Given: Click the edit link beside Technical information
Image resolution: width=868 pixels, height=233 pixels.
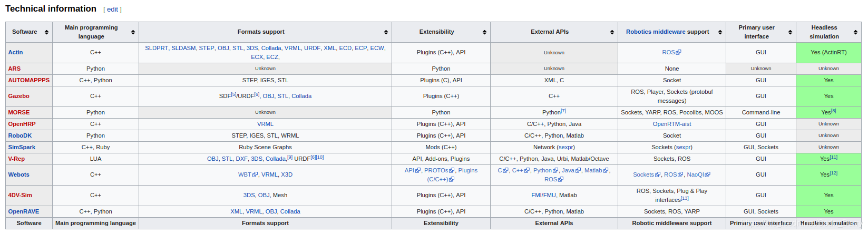Looking at the screenshot, I should click(x=112, y=9).
